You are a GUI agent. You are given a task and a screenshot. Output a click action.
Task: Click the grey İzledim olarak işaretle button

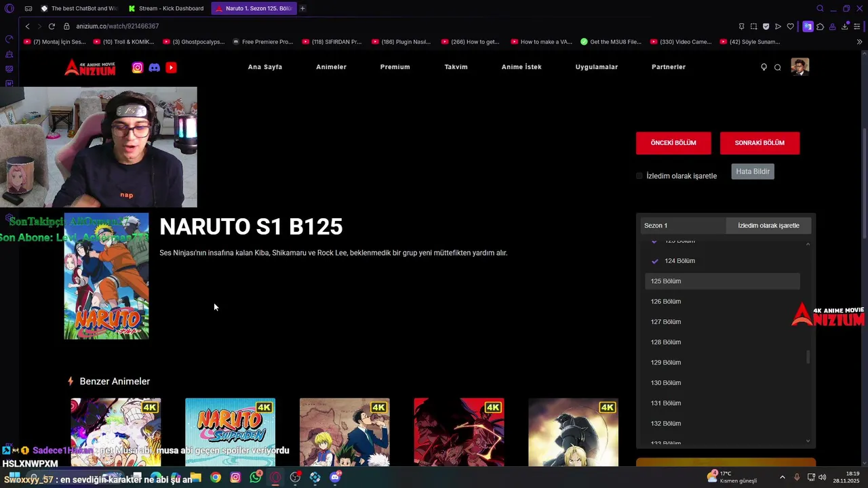point(768,226)
